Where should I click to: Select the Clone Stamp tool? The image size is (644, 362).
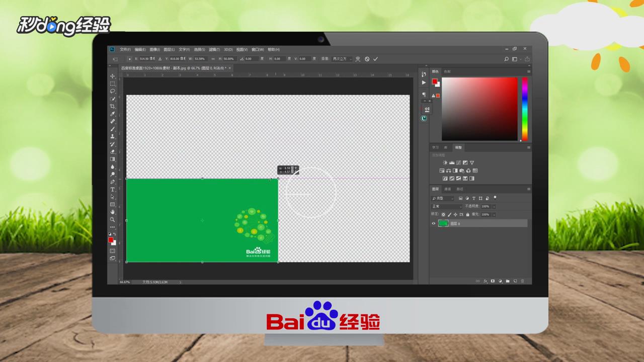[x=113, y=136]
